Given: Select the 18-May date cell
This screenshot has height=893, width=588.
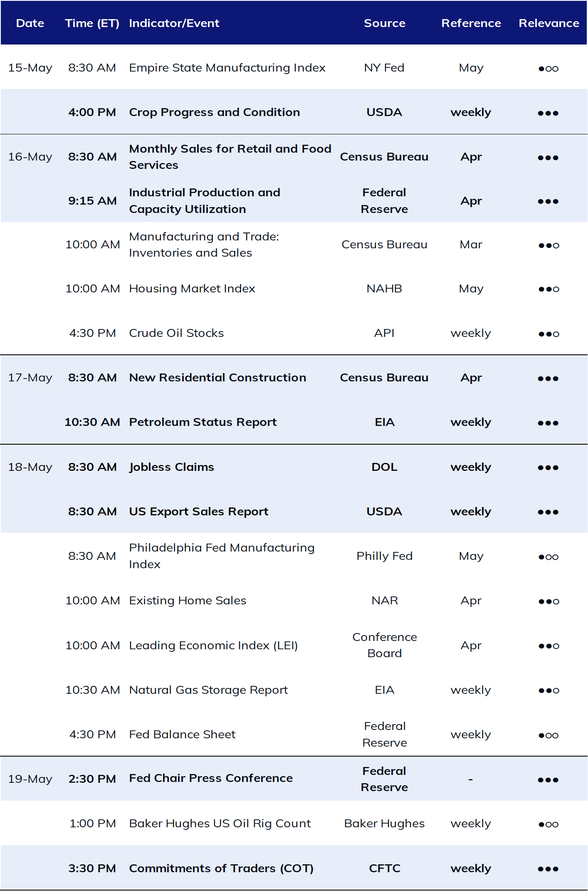Looking at the screenshot, I should pyautogui.click(x=30, y=467).
